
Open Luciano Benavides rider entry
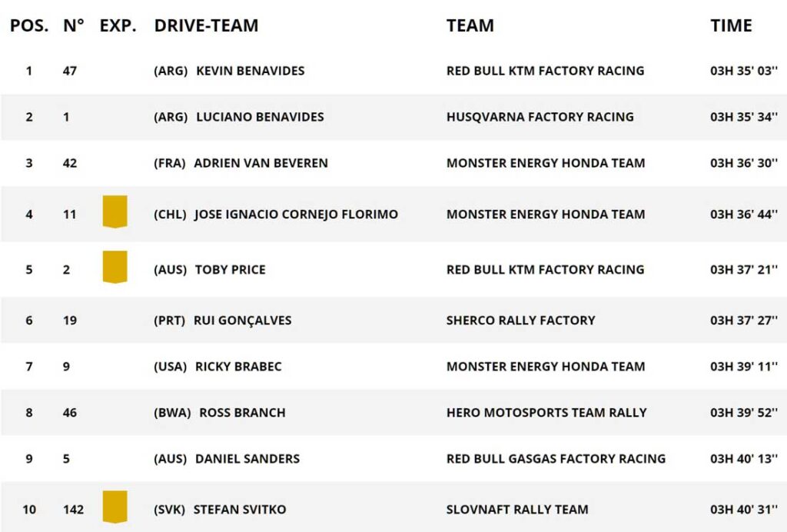(260, 117)
